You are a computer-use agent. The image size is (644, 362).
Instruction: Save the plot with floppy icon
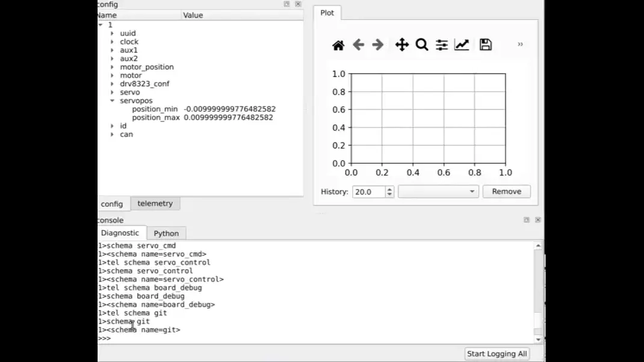tap(485, 45)
